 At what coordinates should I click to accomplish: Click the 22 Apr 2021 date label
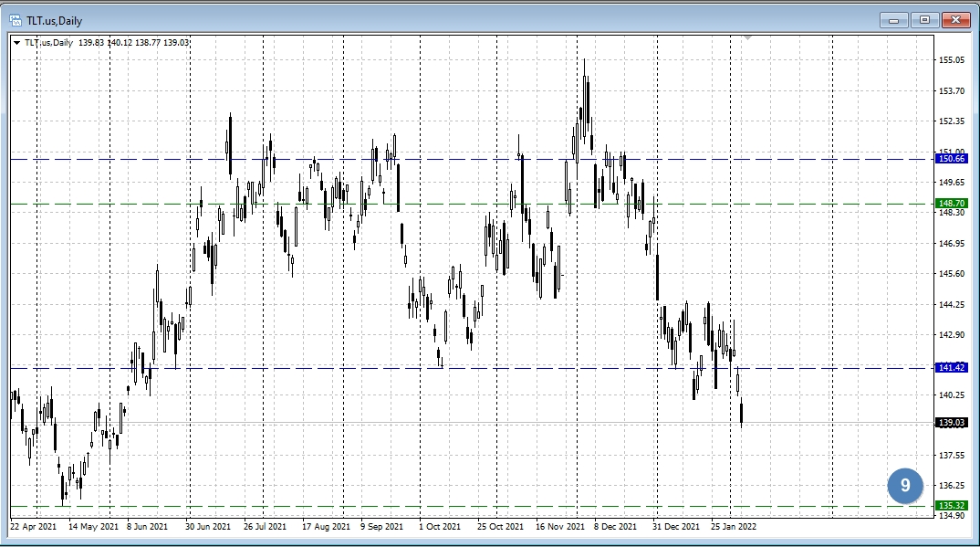pyautogui.click(x=34, y=526)
